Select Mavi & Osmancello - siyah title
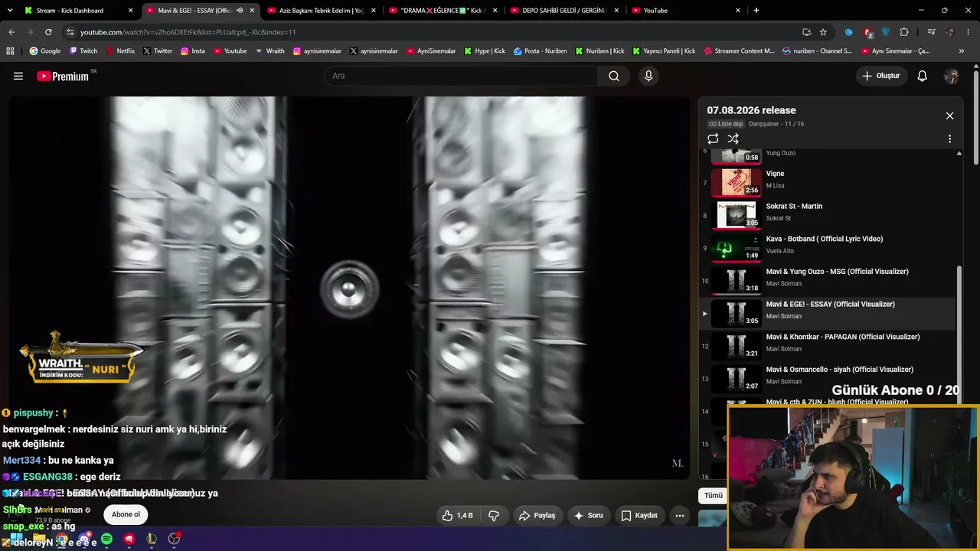Image resolution: width=980 pixels, height=551 pixels. (839, 370)
